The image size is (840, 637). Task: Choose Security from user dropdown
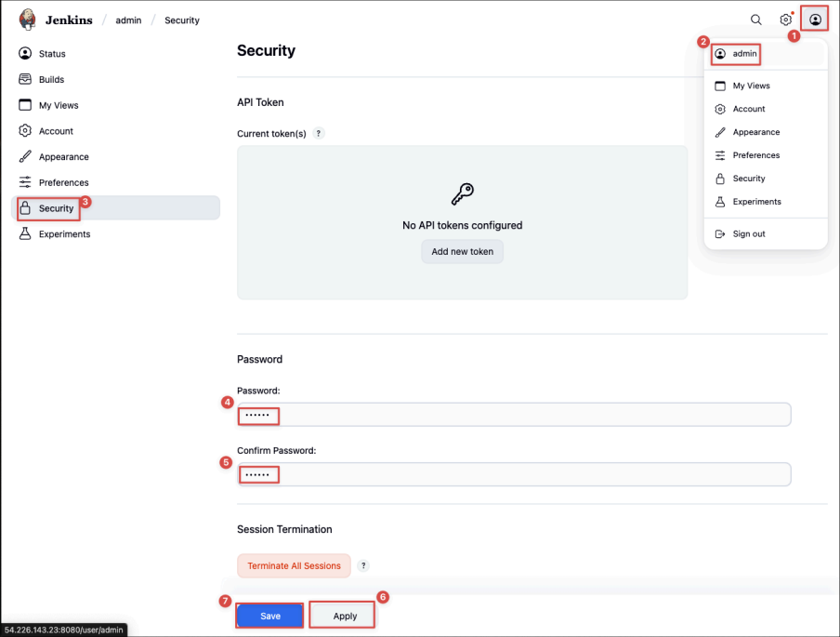click(x=766, y=179)
